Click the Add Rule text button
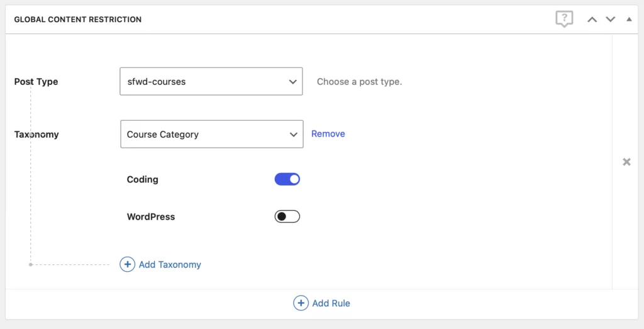Viewport: 644px width, 329px height. (x=331, y=303)
